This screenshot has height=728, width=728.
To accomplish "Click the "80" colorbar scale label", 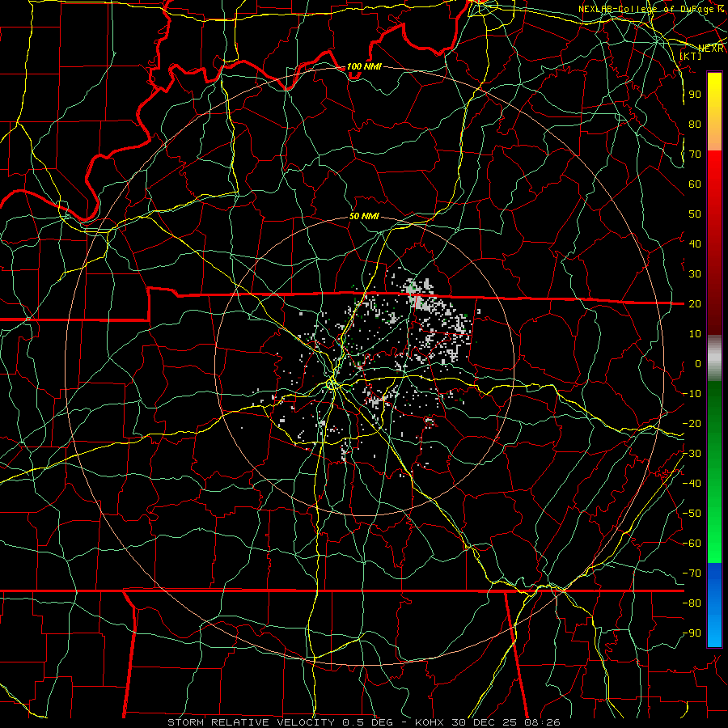I will point(695,124).
